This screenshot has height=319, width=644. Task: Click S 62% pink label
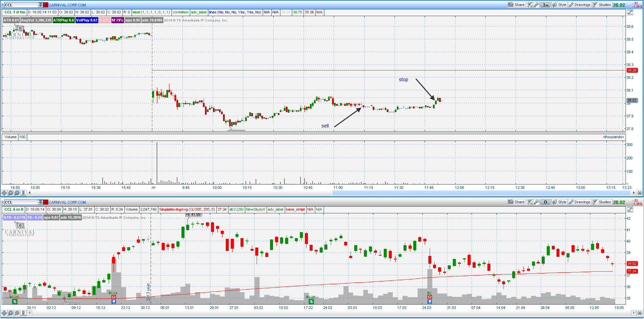point(104,20)
